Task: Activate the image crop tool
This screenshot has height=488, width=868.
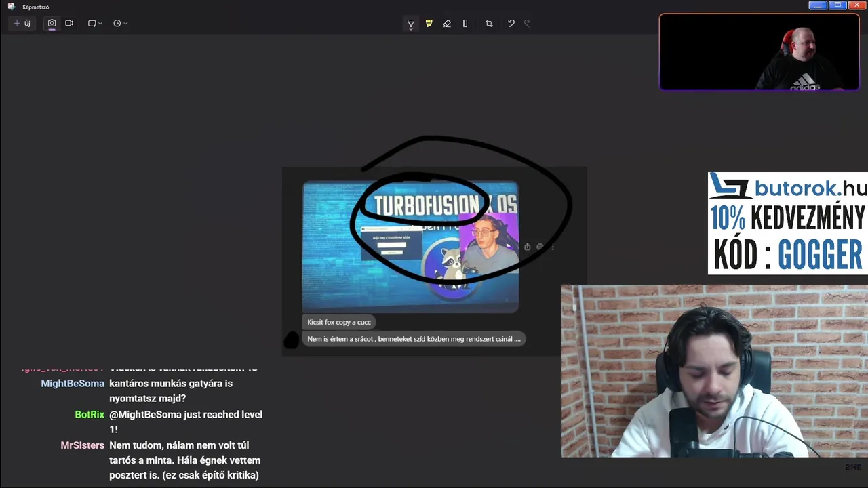Action: 489,24
